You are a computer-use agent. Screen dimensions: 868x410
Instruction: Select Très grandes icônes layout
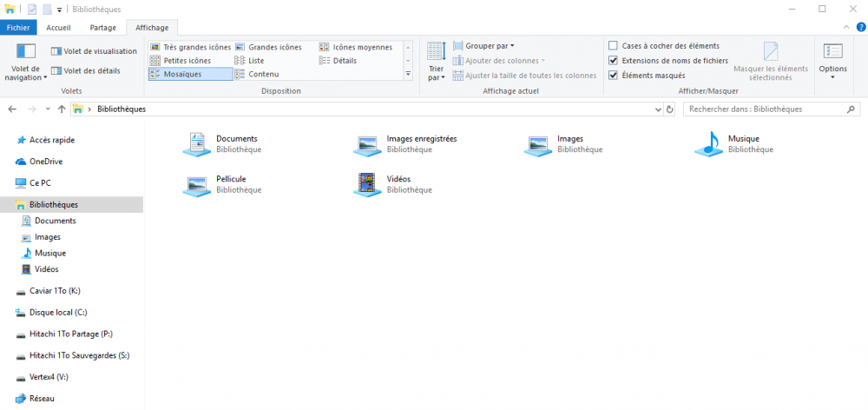coord(190,47)
